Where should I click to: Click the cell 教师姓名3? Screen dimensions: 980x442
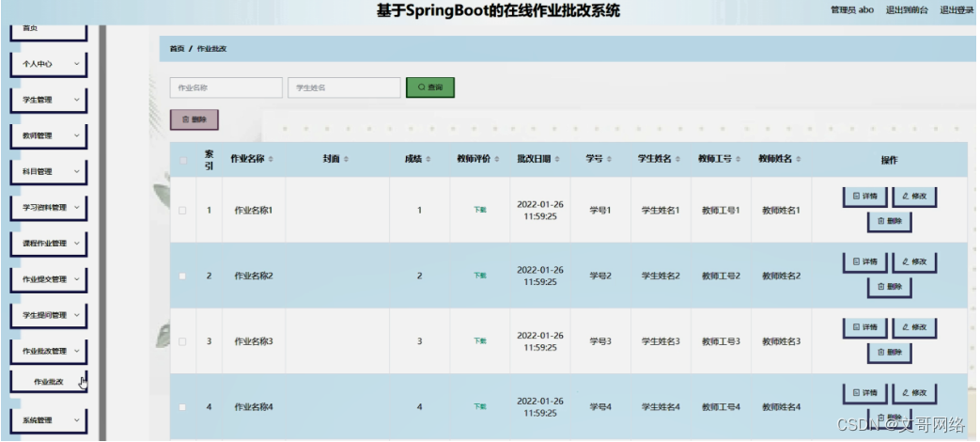[x=781, y=341]
